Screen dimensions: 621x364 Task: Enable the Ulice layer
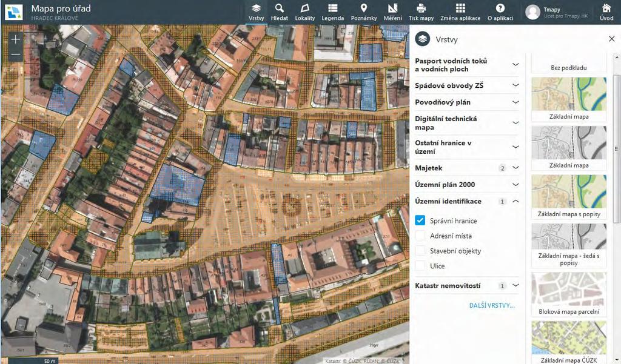[420, 265]
